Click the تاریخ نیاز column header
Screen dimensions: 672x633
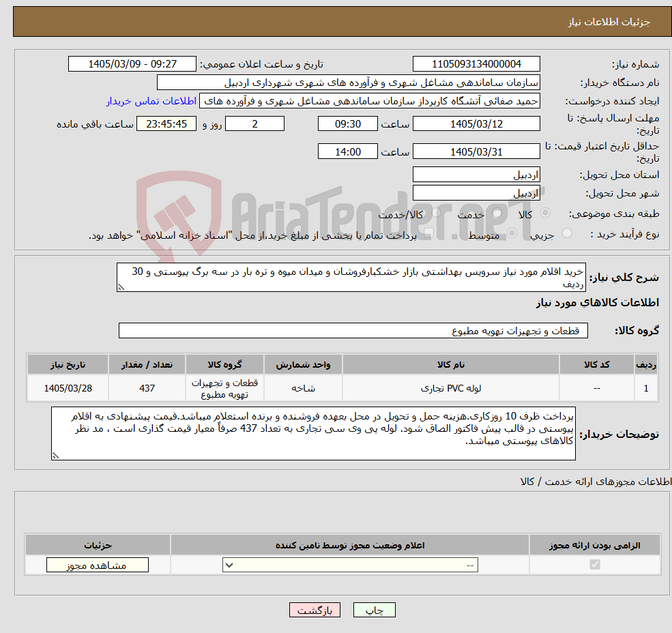click(x=68, y=364)
